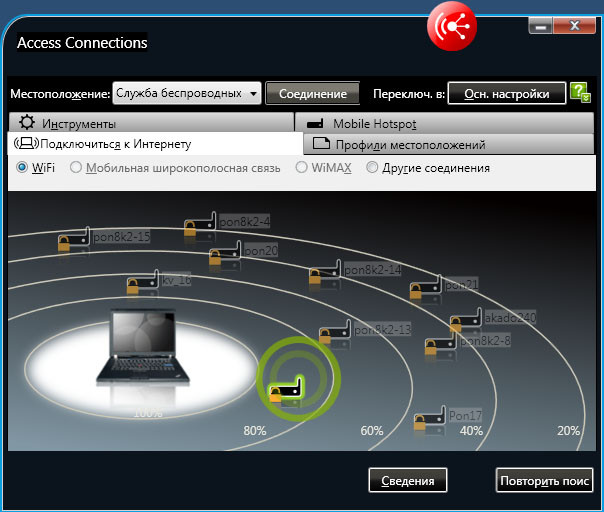Screen dimensions: 604x512
Task: Select the Pon17 wireless network icon
Action: click(430, 417)
